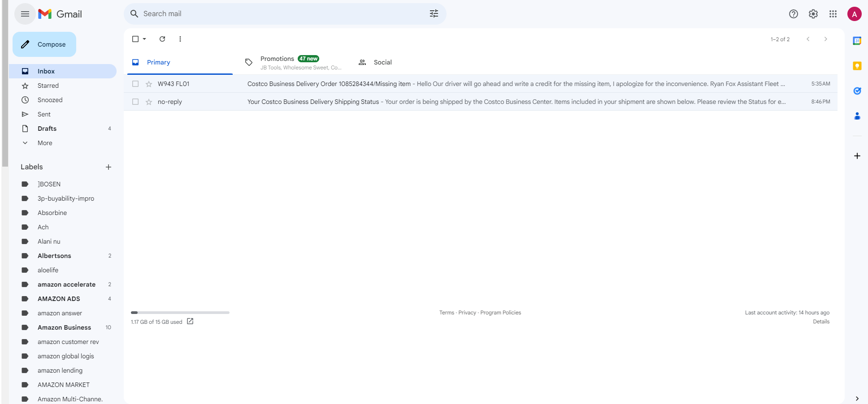Open the Costco Shipping Status email

pyautogui.click(x=481, y=102)
